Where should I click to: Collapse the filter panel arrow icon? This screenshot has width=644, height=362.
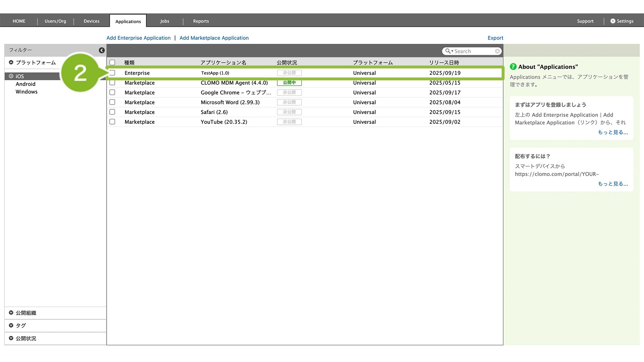point(102,50)
